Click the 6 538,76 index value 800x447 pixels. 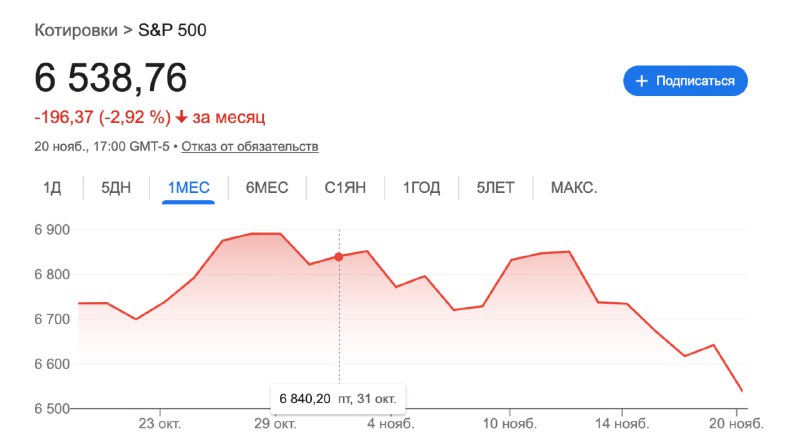tap(110, 80)
